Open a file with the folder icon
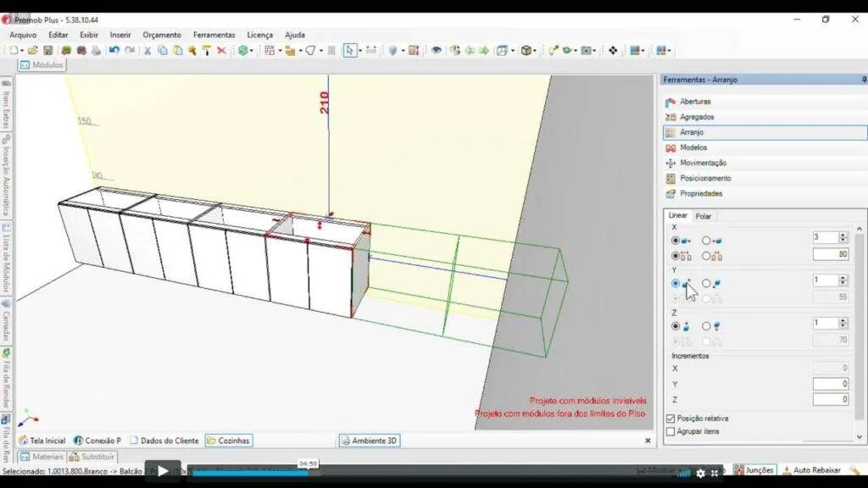The image size is (868, 488). (x=33, y=50)
